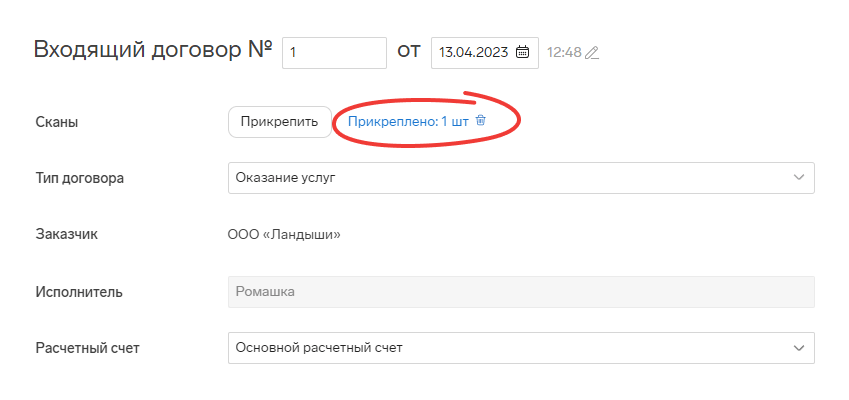Click the time value 12:48

click(x=564, y=53)
